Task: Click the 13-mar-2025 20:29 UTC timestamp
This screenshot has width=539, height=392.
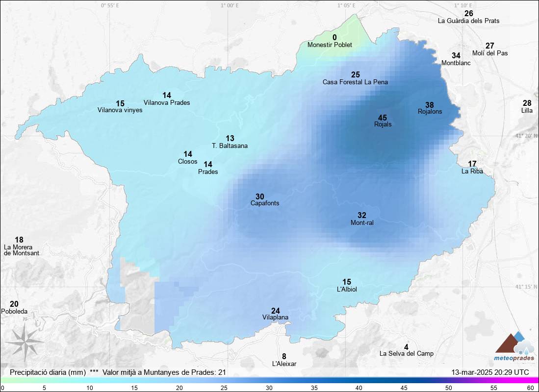Action: click(x=490, y=372)
